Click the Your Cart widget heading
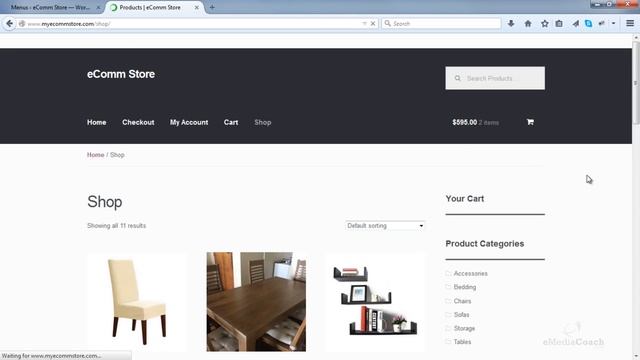Viewport: 640px width, 360px height. tap(464, 199)
